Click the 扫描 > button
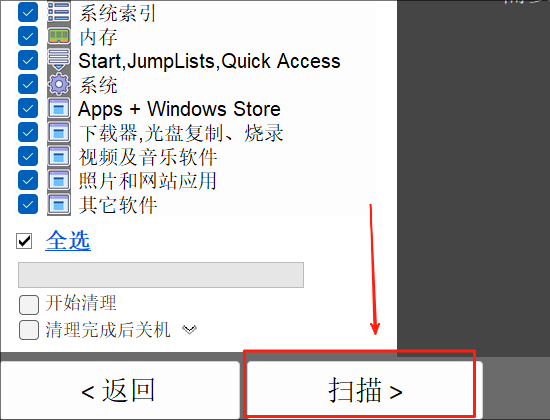This screenshot has height=420, width=550. [x=365, y=390]
